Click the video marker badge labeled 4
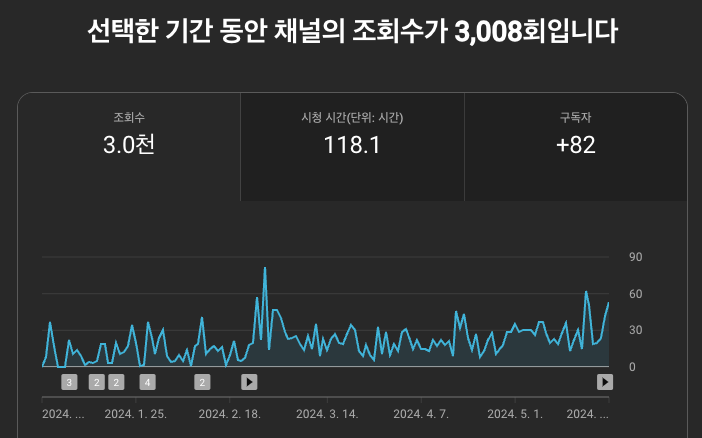This screenshot has height=438, width=702. [x=148, y=382]
